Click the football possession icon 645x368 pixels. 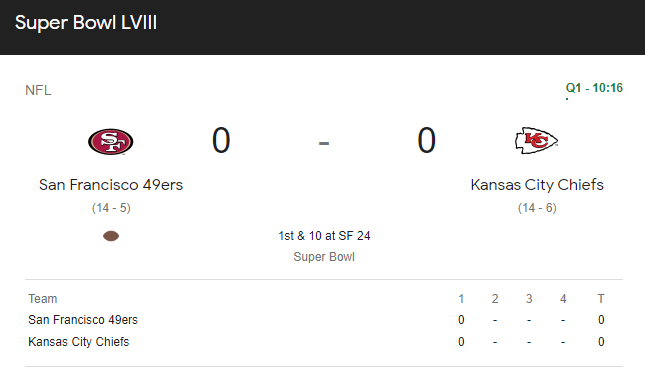[111, 236]
